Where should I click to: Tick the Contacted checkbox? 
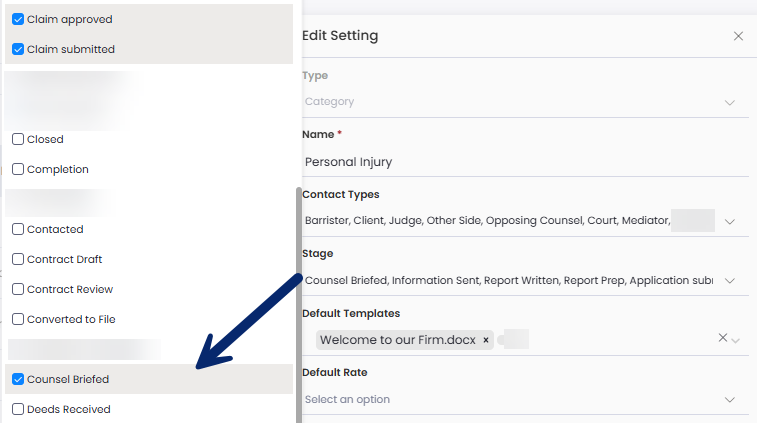(x=18, y=229)
